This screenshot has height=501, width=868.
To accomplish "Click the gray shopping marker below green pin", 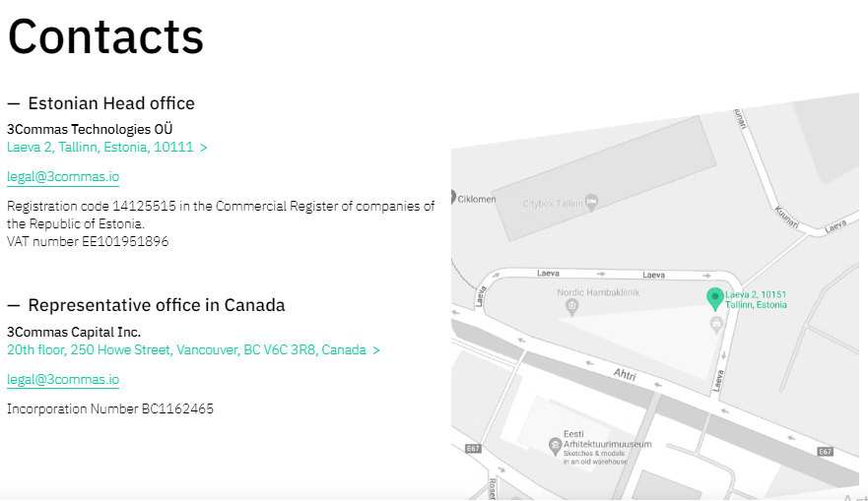I will 716,324.
